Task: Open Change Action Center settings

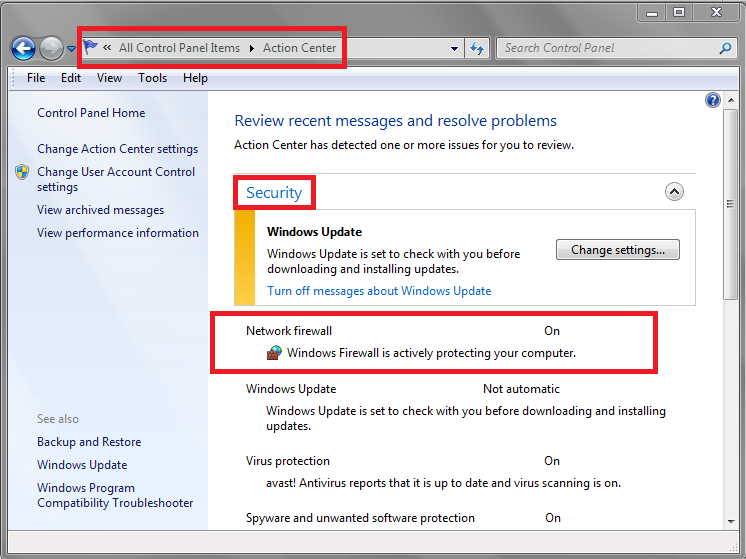Action: pos(118,149)
